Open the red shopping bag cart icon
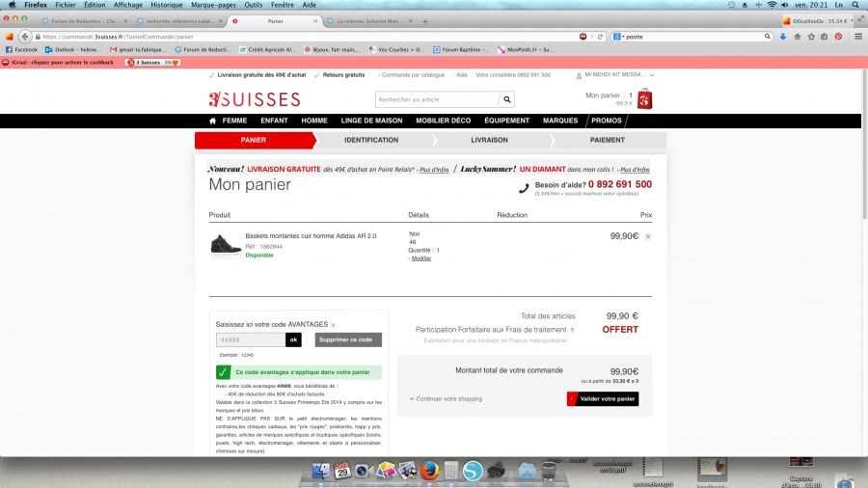The width and height of the screenshot is (868, 488). (644, 99)
